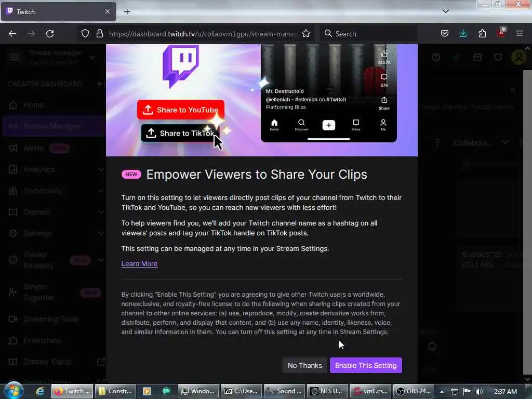532x399 pixels.
Task: Expand Community section chevron
Action: coord(101,191)
